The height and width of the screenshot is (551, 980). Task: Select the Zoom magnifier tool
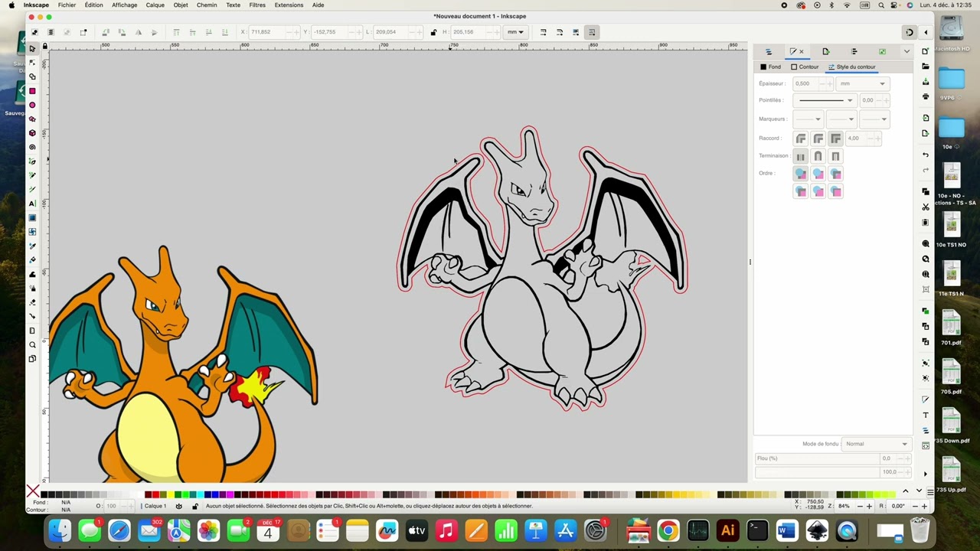pos(32,345)
